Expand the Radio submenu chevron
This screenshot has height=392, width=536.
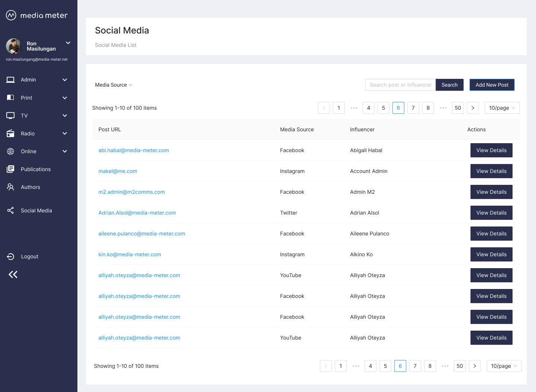coord(65,134)
